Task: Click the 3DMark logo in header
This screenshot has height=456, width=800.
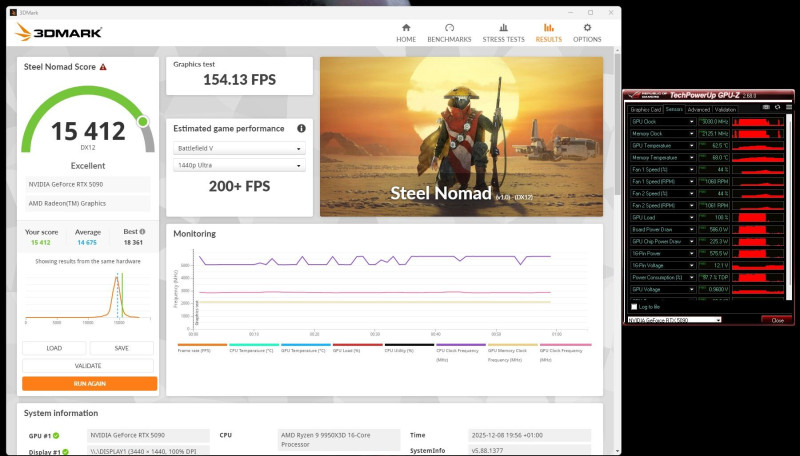Action: [58, 32]
